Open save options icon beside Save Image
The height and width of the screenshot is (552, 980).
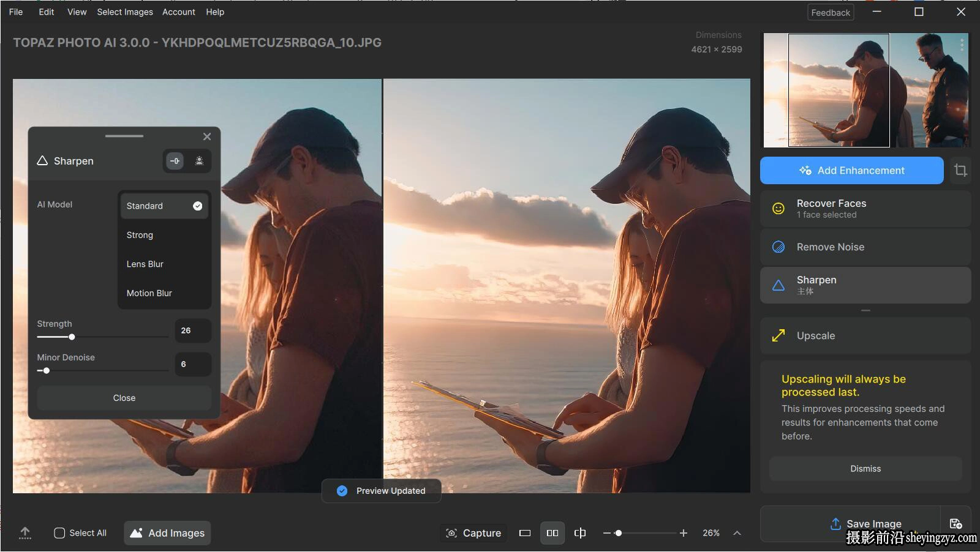(956, 524)
